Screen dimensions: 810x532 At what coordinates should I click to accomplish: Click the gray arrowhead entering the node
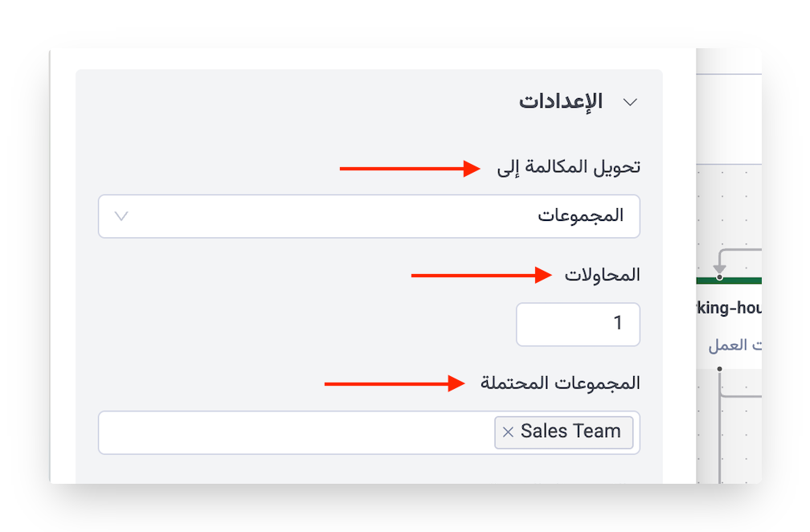(719, 268)
